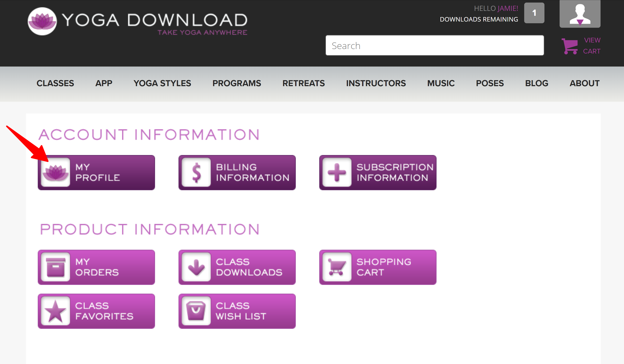The height and width of the screenshot is (364, 624).
Task: Click the Downloads Remaining label
Action: pyautogui.click(x=479, y=19)
